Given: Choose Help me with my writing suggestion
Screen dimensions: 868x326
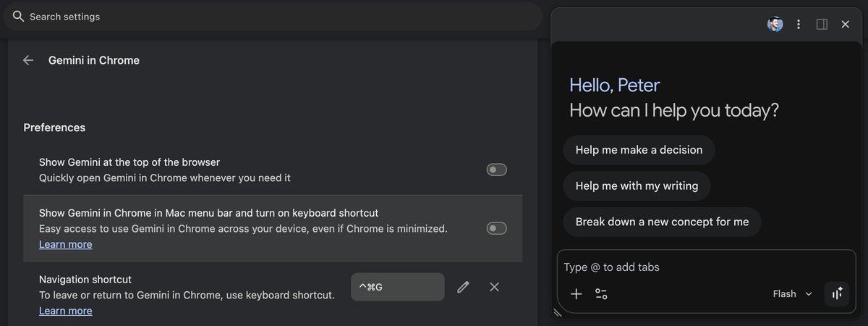Looking at the screenshot, I should click(637, 186).
